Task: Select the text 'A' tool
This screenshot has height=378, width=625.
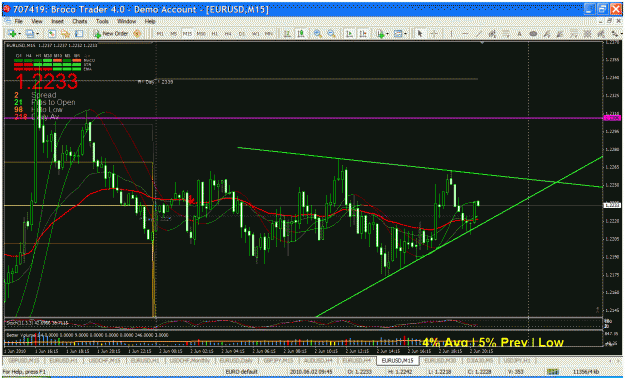Action: point(519,34)
